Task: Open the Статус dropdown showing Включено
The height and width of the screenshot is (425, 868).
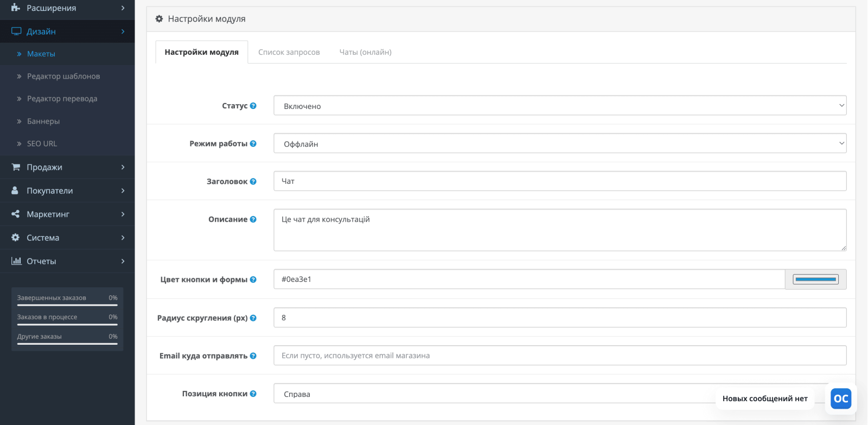Action: 560,106
